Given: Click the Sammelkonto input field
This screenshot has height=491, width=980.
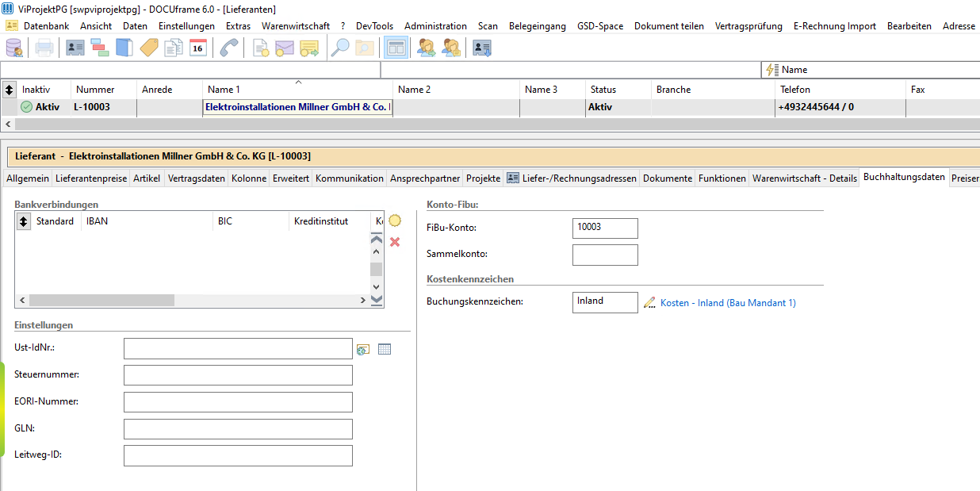Looking at the screenshot, I should click(x=605, y=255).
